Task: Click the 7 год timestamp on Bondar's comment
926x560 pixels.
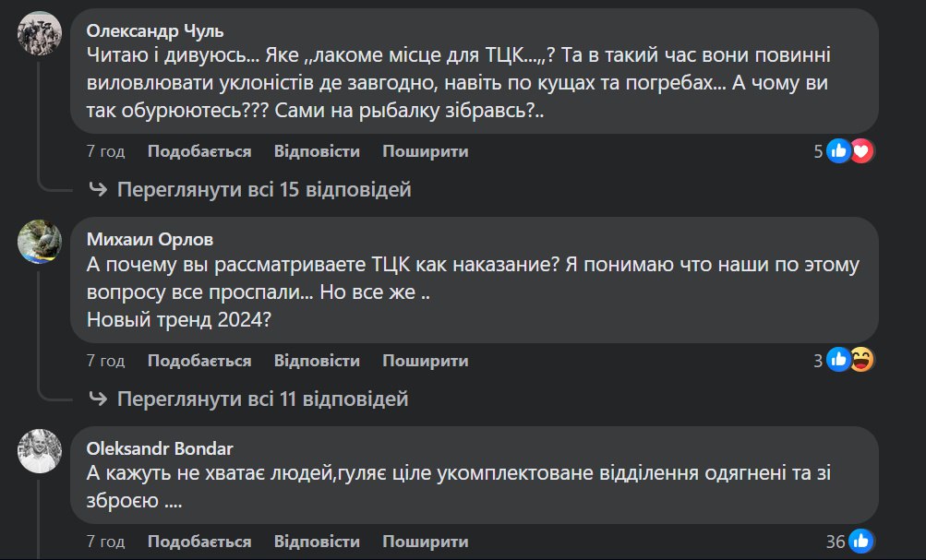Action: click(105, 542)
